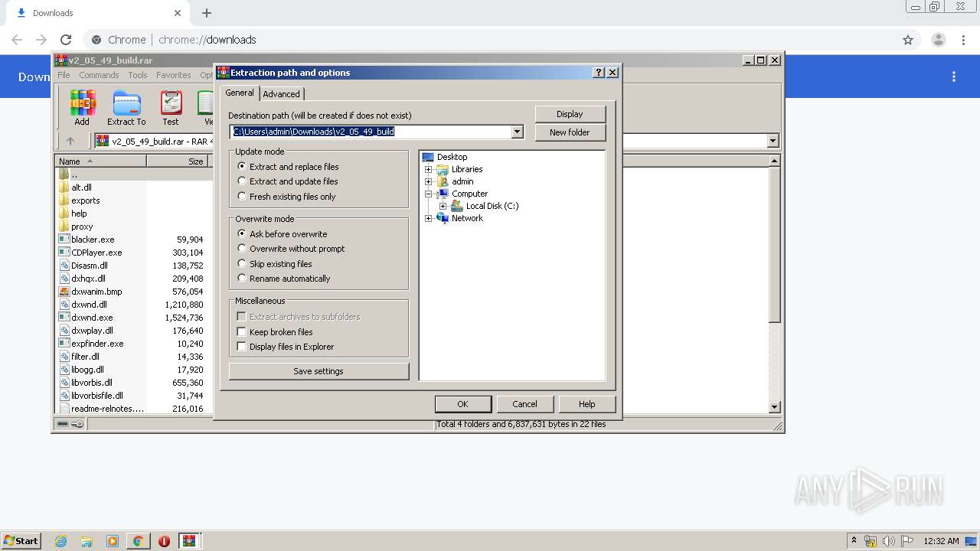Image resolution: width=980 pixels, height=551 pixels.
Task: Click the Chrome taskbar icon
Action: tap(138, 541)
